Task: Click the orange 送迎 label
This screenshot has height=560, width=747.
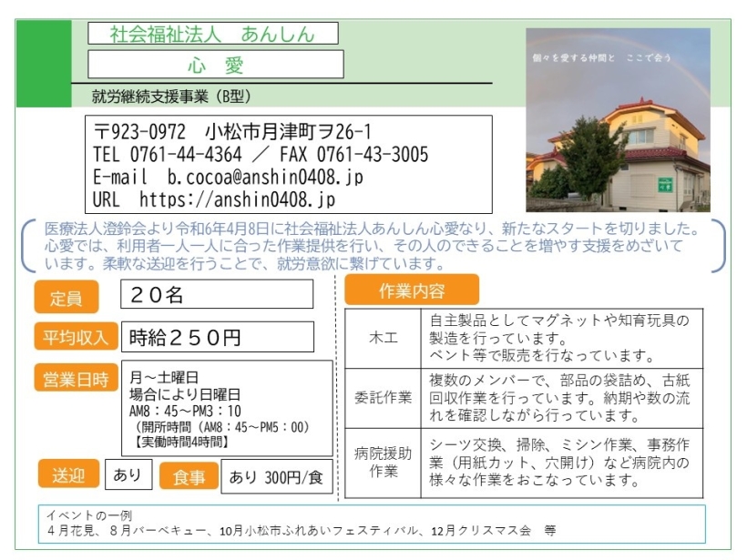Action: [67, 474]
